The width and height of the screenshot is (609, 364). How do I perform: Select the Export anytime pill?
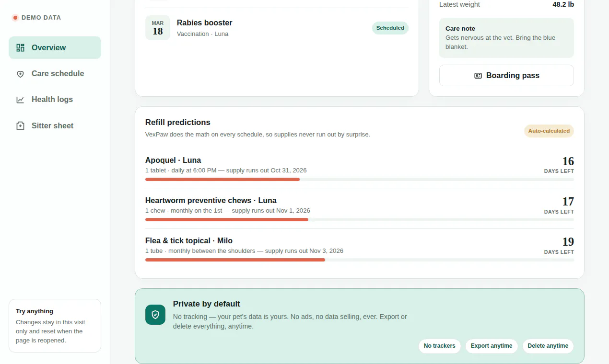(x=492, y=346)
